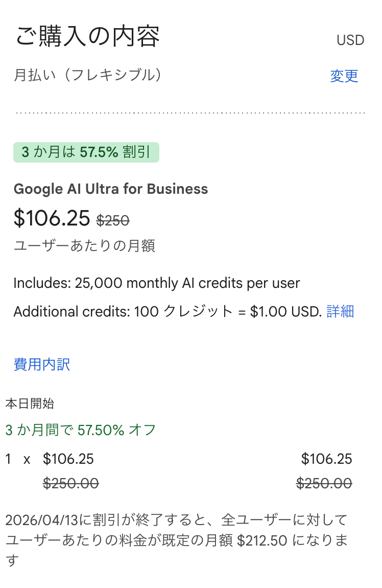Click the right-aligned $106.25 line total
Image resolution: width=382 pixels, height=588 pixels.
click(x=326, y=459)
